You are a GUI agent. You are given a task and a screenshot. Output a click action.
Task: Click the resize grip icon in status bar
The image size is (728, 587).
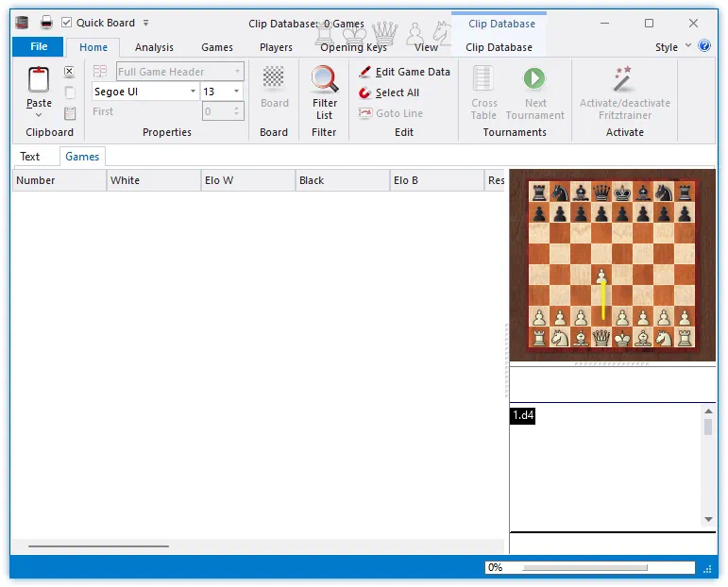click(x=707, y=569)
